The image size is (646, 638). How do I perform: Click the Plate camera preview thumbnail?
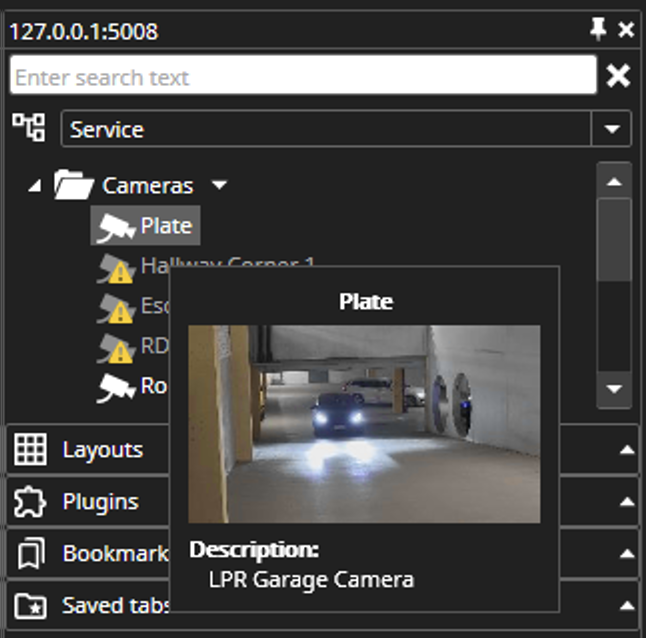[364, 423]
